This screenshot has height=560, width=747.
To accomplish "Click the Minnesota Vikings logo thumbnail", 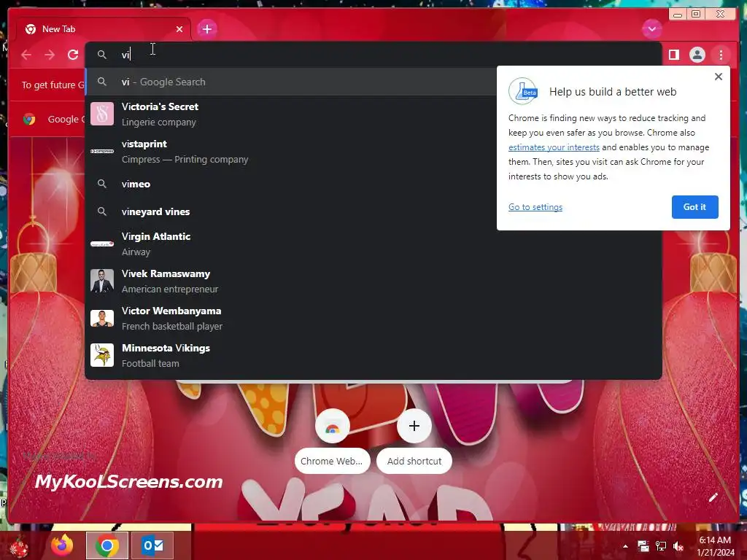I will (102, 355).
